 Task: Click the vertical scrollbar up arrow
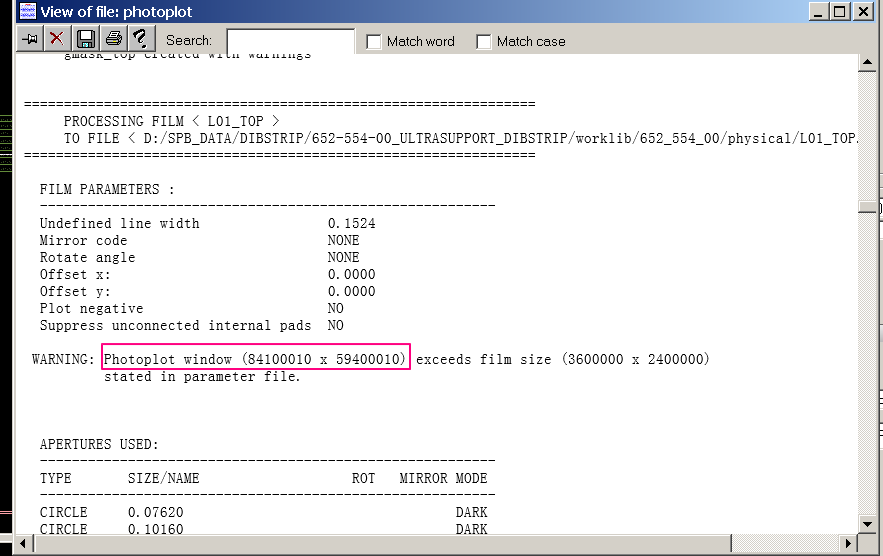click(x=867, y=63)
